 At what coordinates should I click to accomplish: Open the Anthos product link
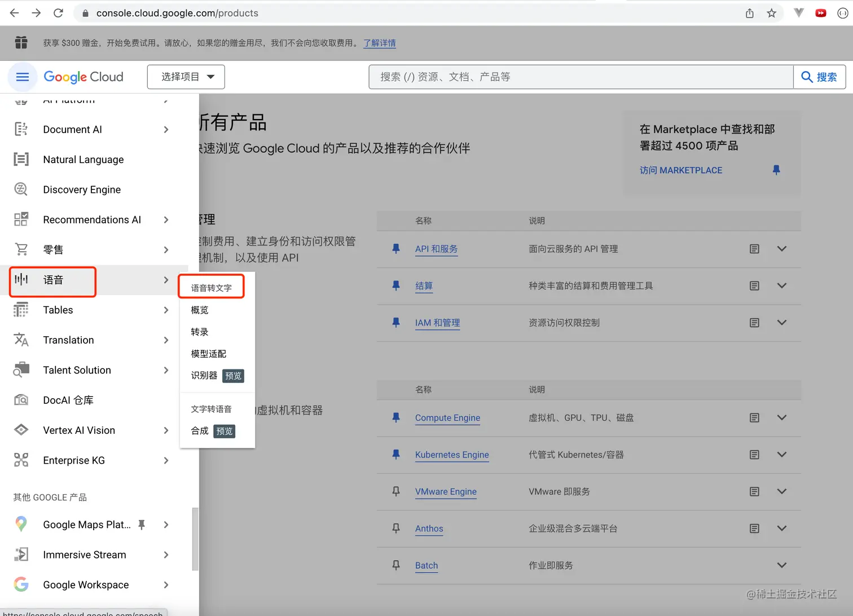tap(429, 529)
